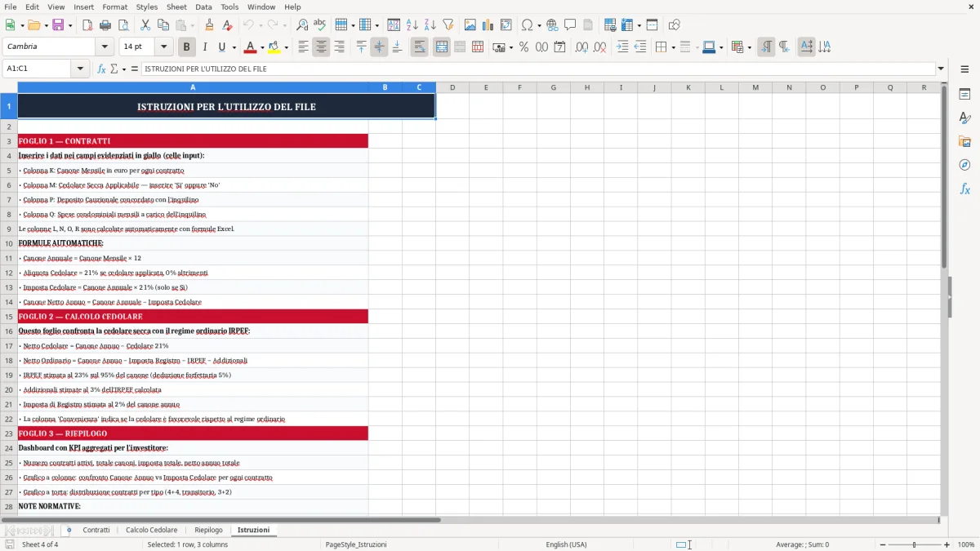The height and width of the screenshot is (551, 980).
Task: Insert Hyperlink globe icon
Action: [x=552, y=25]
